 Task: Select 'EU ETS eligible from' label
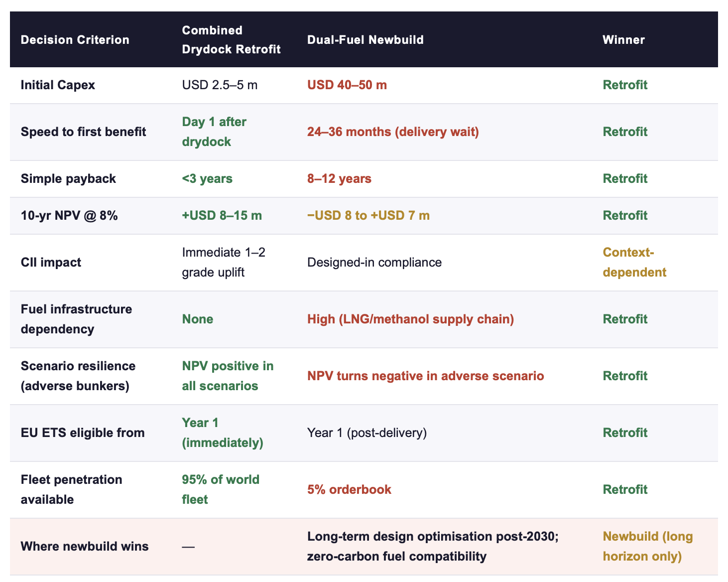click(x=83, y=433)
